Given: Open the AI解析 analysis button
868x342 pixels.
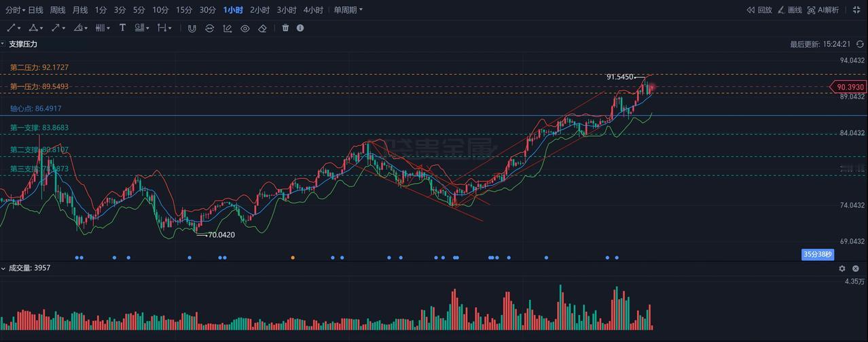Looking at the screenshot, I should [x=822, y=10].
